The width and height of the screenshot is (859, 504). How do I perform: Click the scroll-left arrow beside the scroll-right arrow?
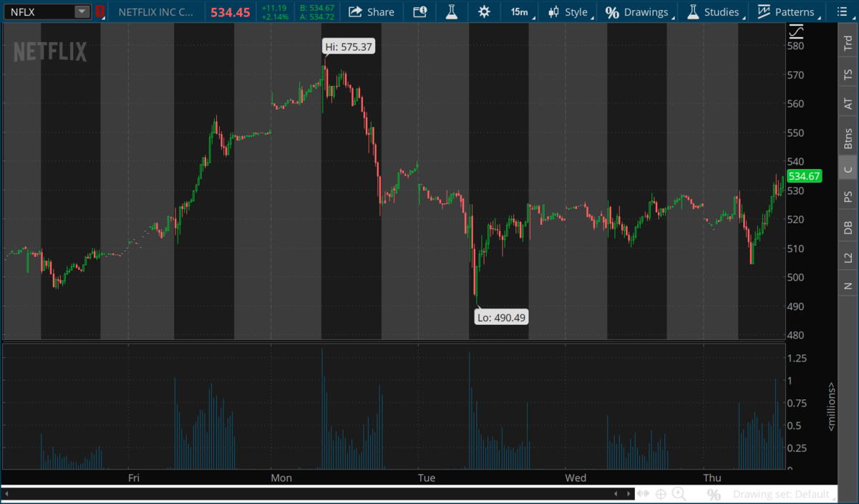tap(616, 494)
